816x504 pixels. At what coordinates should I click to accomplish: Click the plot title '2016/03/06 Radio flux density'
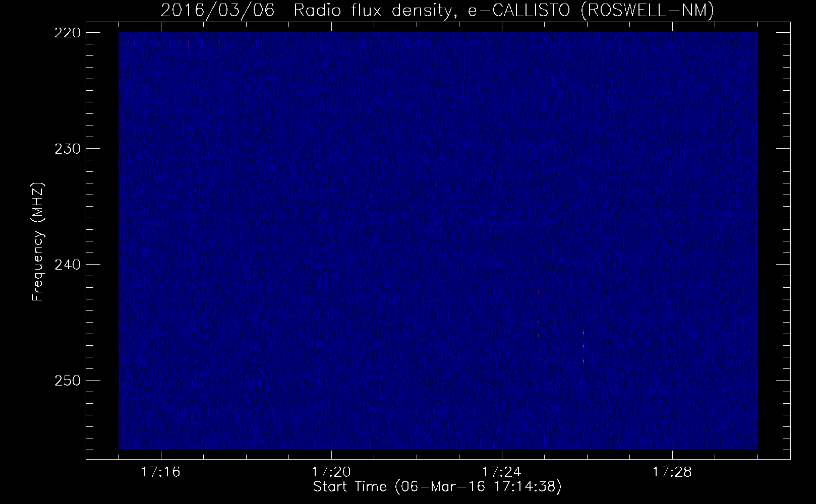click(306, 10)
